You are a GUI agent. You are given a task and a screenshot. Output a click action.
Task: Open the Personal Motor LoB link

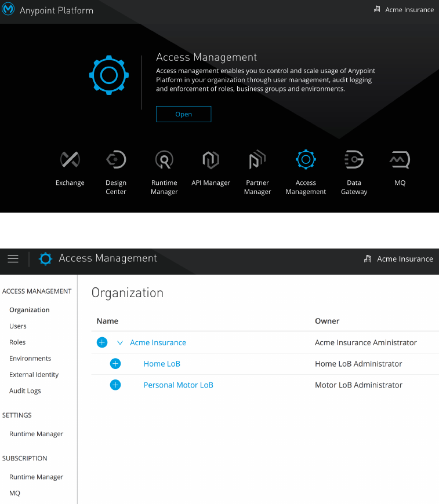pyautogui.click(x=178, y=385)
